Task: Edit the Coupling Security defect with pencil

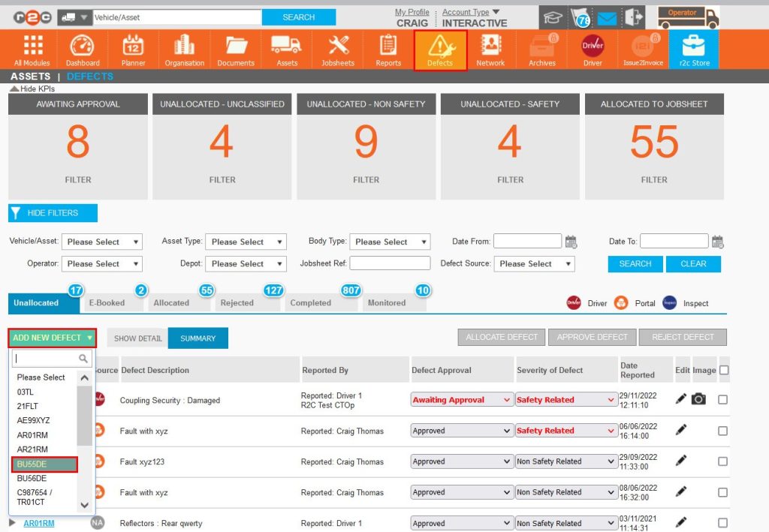Action: (681, 399)
